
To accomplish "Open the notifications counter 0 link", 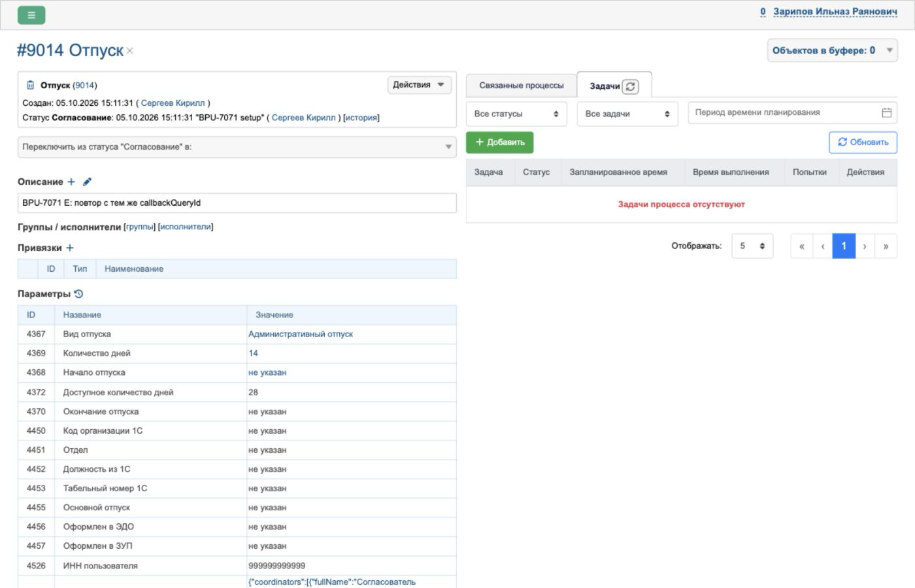I will tap(763, 12).
